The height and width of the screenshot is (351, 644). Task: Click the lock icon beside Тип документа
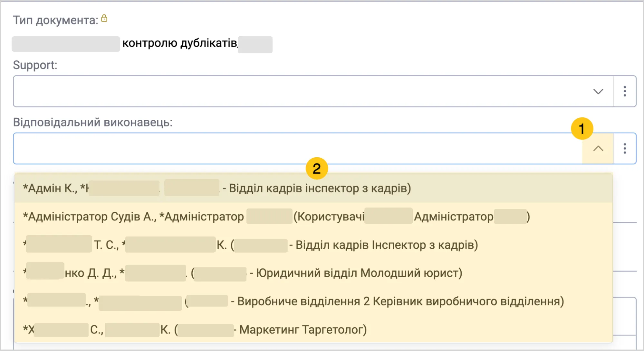pos(104,18)
